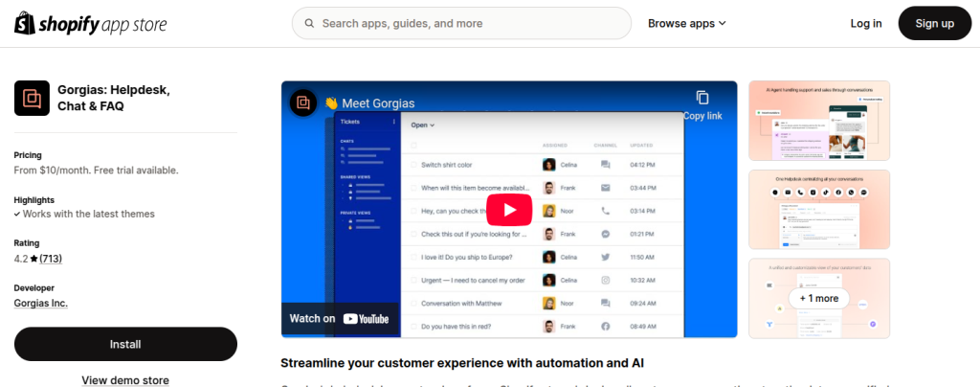Select 'From $10/month. Free trial available.' text

pyautogui.click(x=97, y=170)
